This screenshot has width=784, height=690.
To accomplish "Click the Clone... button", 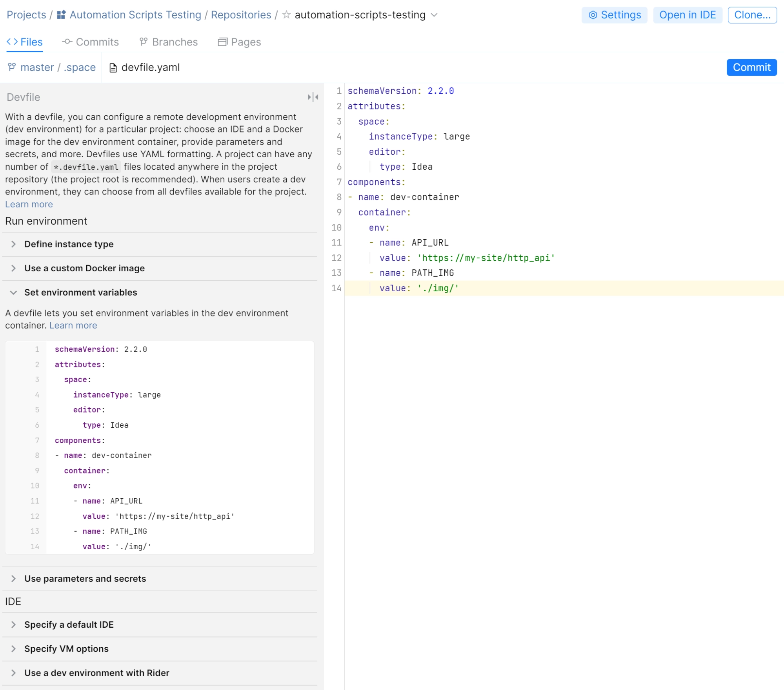I will point(752,15).
